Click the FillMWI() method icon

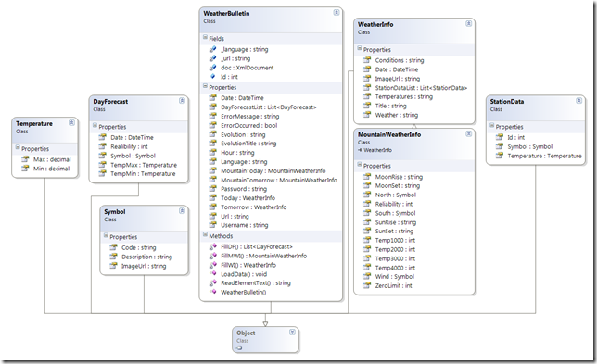tap(213, 256)
